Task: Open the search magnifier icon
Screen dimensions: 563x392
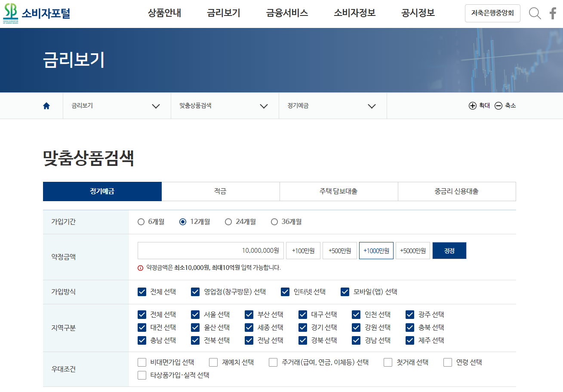Action: click(535, 13)
